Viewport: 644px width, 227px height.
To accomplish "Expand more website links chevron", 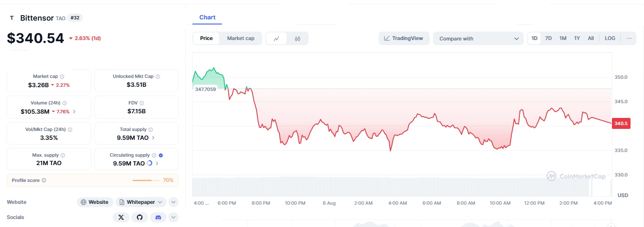I will [173, 202].
